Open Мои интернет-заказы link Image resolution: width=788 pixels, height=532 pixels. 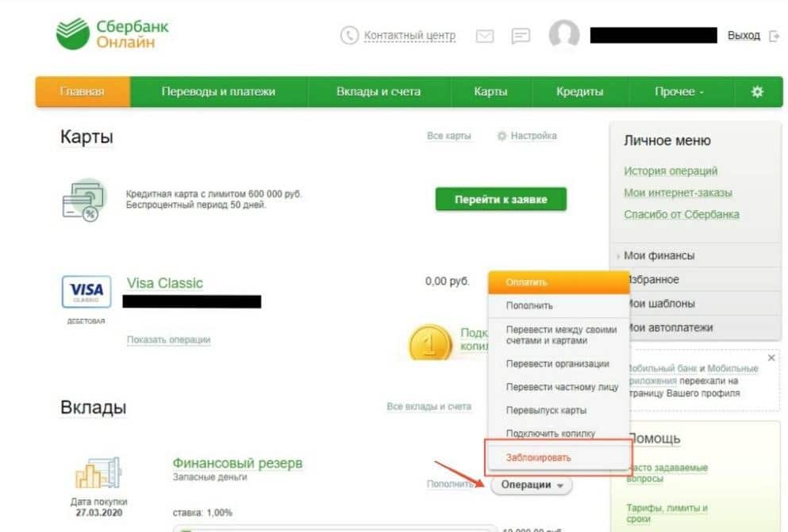[x=678, y=193]
